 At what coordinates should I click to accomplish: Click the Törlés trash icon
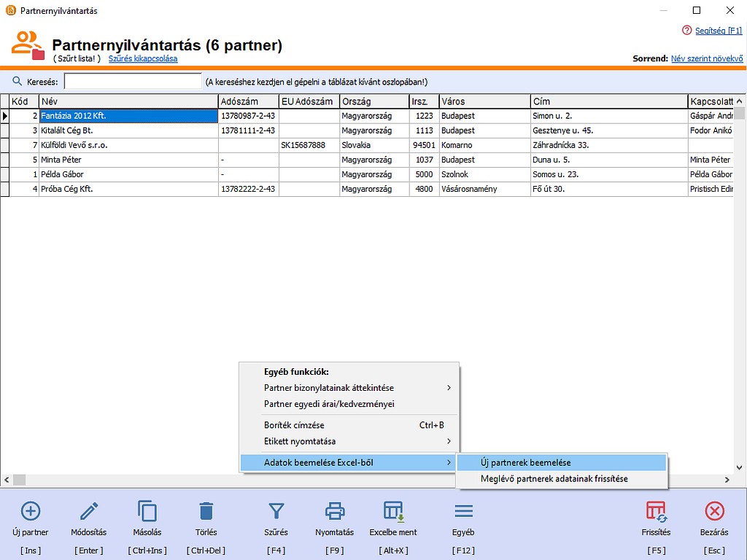pyautogui.click(x=206, y=510)
